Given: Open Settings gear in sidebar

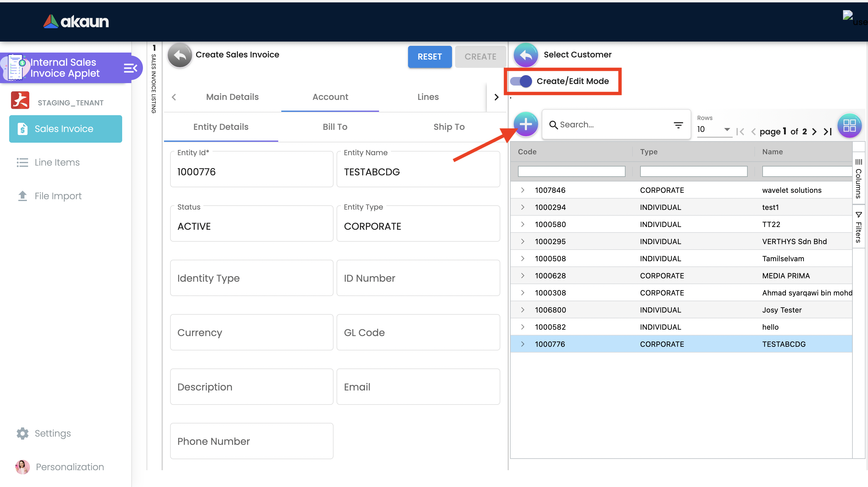Looking at the screenshot, I should coord(23,433).
